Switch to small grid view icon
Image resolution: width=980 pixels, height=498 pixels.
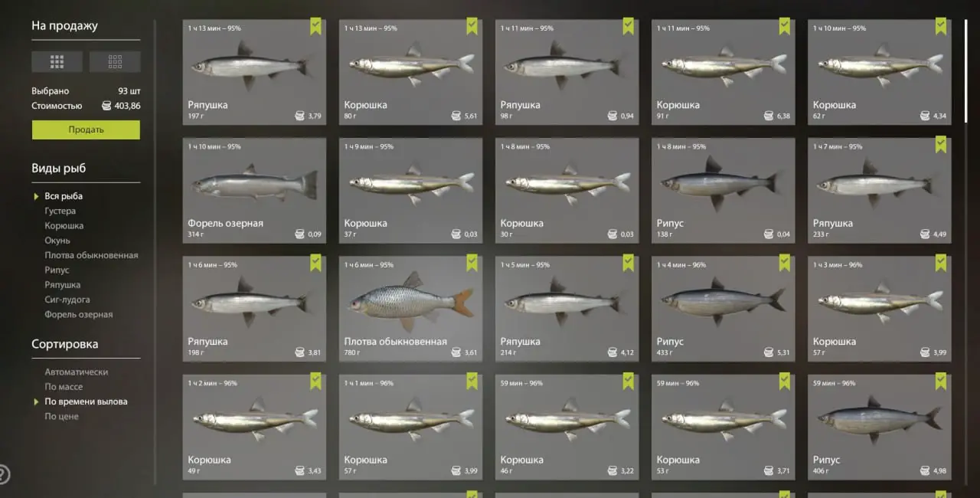pos(115,61)
